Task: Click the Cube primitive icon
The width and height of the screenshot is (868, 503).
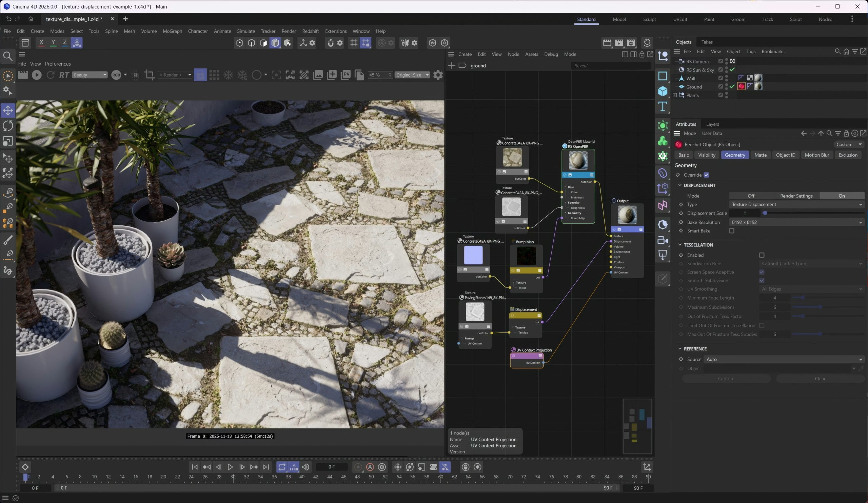Action: click(x=663, y=91)
